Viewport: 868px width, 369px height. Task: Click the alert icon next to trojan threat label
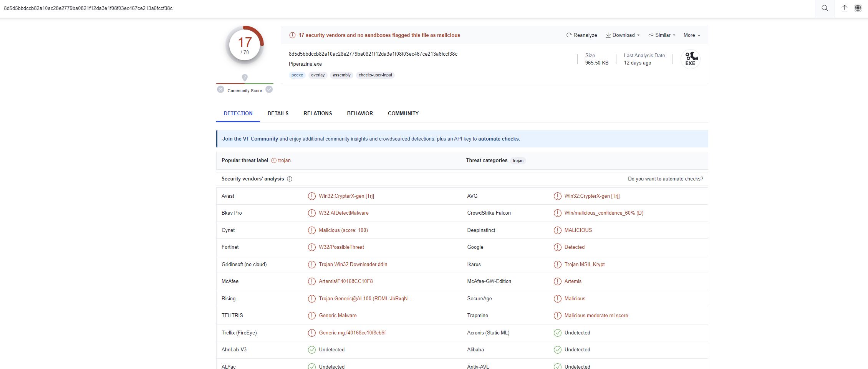click(274, 161)
